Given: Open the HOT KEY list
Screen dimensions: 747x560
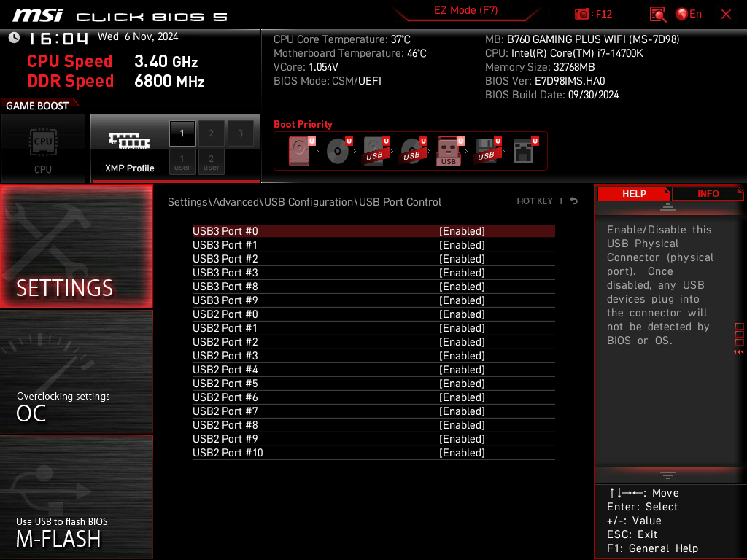Looking at the screenshot, I should (535, 201).
